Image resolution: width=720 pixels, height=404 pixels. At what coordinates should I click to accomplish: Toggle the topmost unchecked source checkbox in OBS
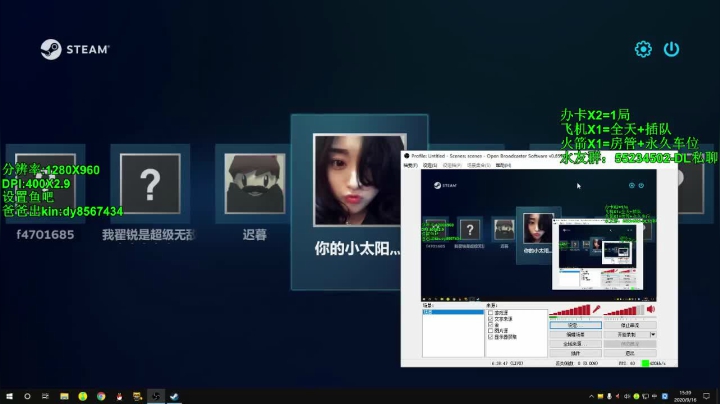pos(490,313)
